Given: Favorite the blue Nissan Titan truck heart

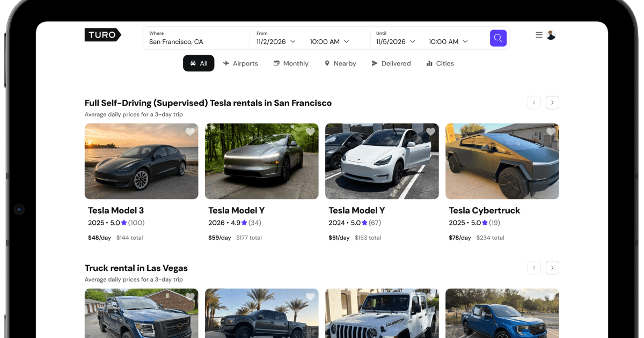Looking at the screenshot, I should point(190,297).
